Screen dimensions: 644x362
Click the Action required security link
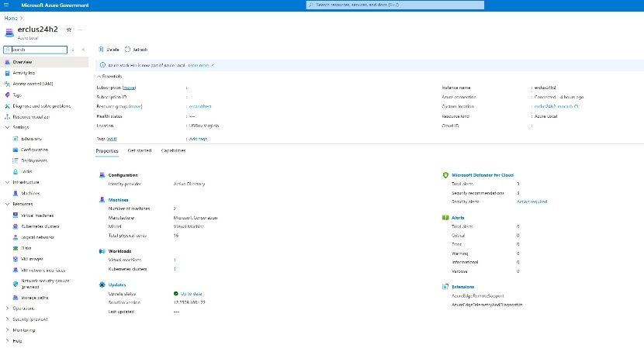click(x=531, y=202)
